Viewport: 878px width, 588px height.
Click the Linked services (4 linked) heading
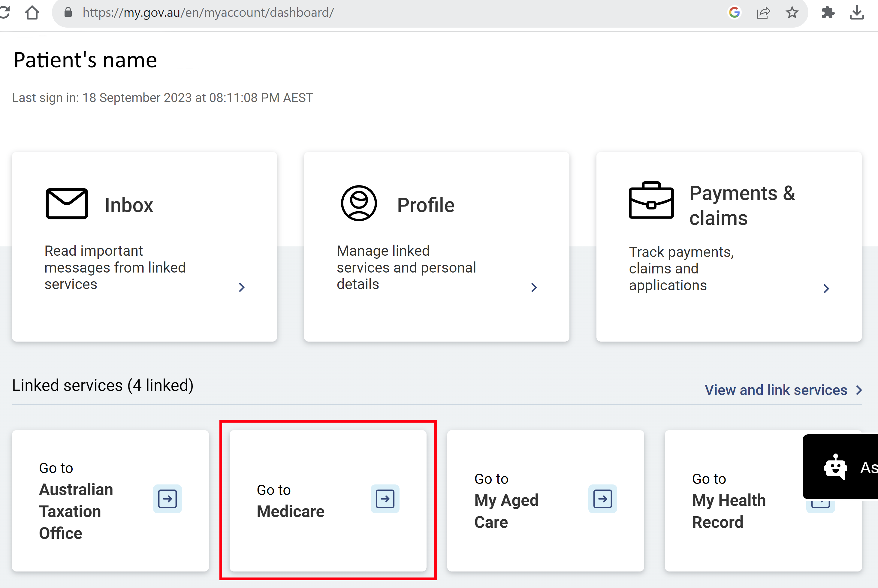(103, 385)
